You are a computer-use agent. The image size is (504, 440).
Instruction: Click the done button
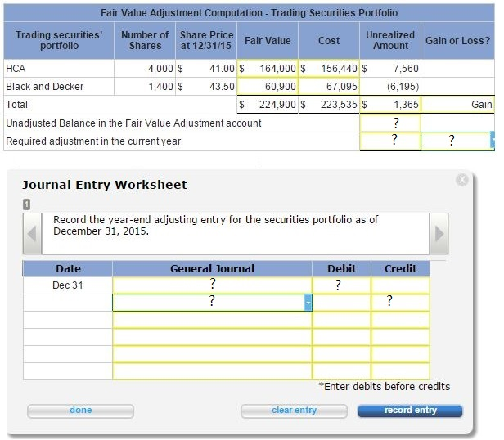[x=80, y=411]
